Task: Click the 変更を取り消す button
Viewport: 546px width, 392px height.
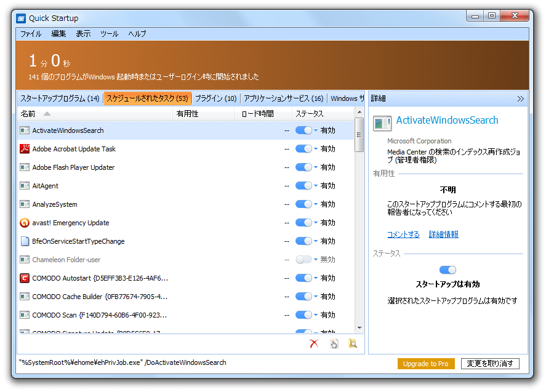Action: point(490,364)
